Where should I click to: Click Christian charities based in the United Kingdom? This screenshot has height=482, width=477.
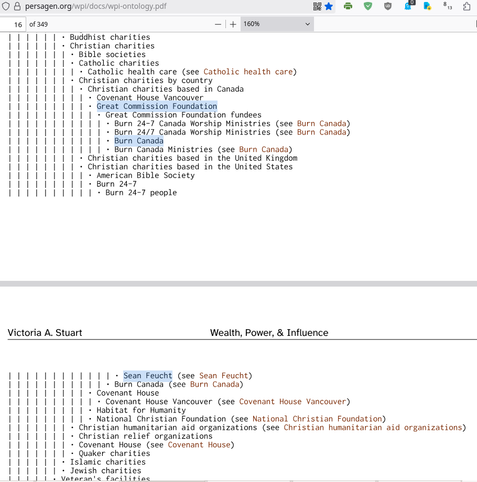[x=192, y=158]
